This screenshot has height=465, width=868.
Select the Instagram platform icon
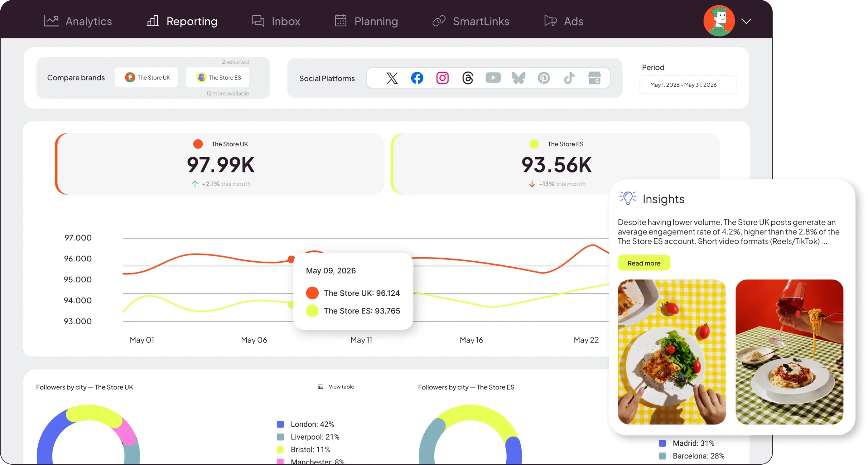pos(442,78)
